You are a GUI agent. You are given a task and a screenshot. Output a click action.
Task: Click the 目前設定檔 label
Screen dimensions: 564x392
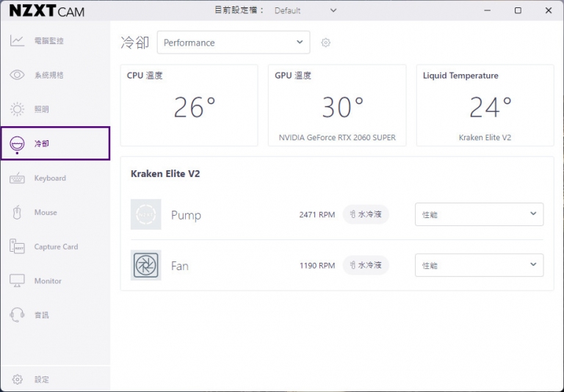point(239,10)
